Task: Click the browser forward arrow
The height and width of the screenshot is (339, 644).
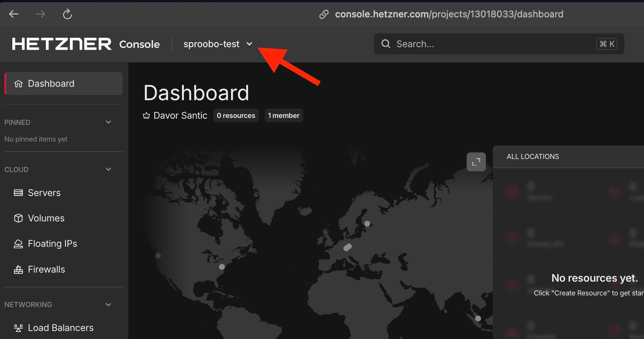Action: coord(41,14)
